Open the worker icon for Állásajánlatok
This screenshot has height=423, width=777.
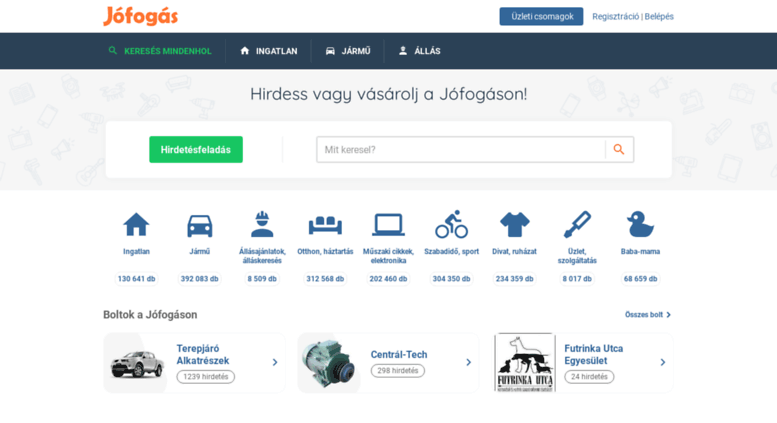pos(262,224)
